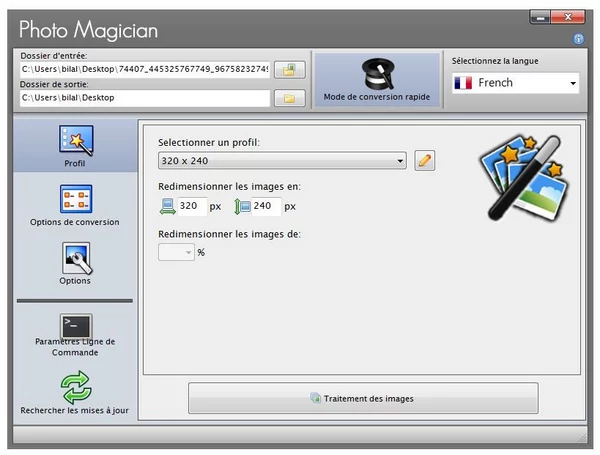This screenshot has height=455, width=600.
Task: Click the Dossier d'entrée path field
Action: pyautogui.click(x=145, y=70)
